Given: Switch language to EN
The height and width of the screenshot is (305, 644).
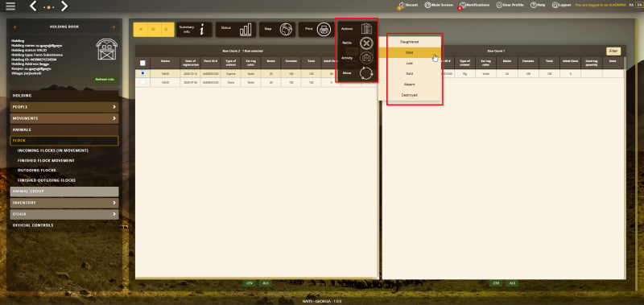Looking at the screenshot, I should coord(638,5).
